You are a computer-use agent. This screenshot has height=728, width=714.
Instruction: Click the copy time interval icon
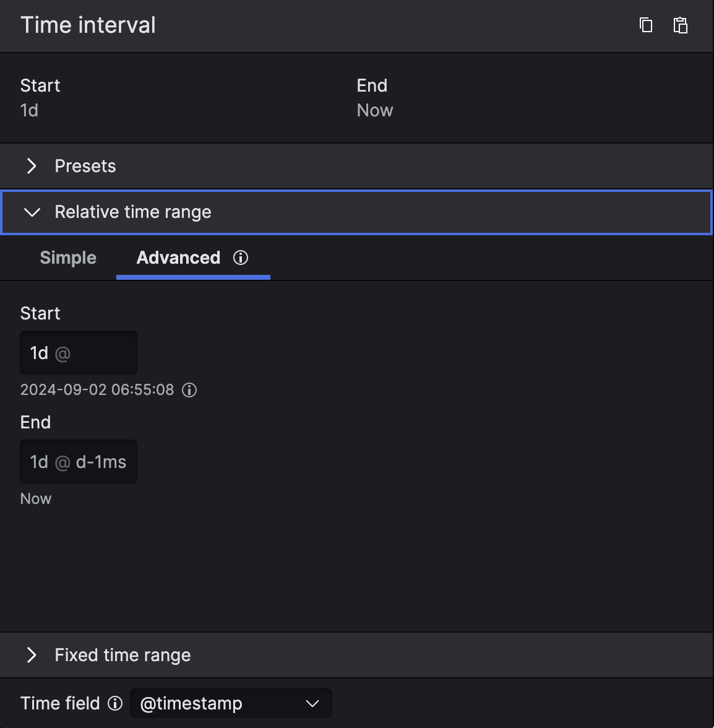645,25
